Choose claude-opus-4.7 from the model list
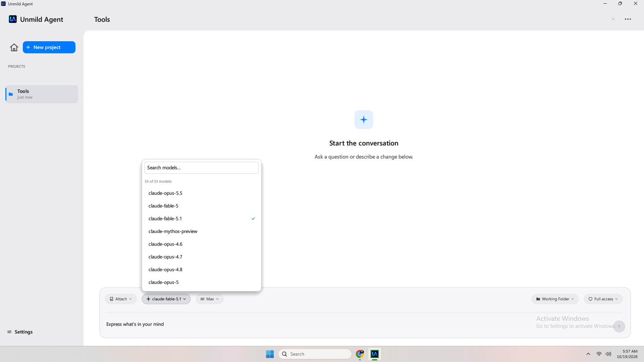This screenshot has height=362, width=644. point(202,257)
